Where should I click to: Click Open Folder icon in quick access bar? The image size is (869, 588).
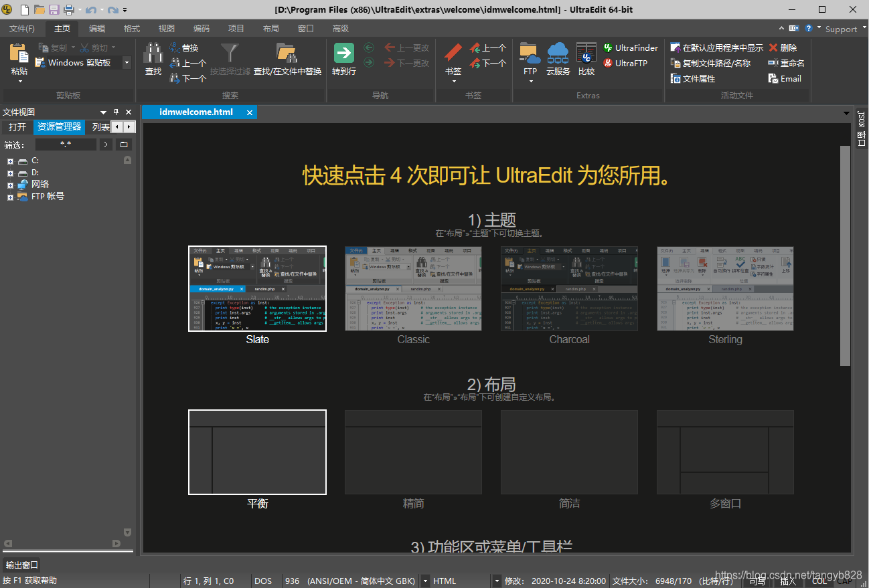(39, 9)
